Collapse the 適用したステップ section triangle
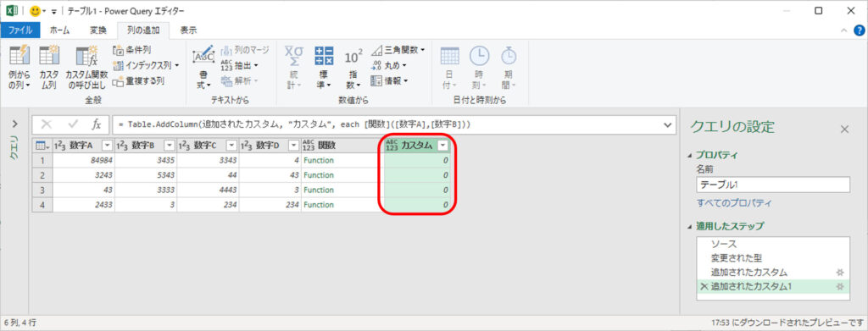This screenshot has width=868, height=331. [x=690, y=227]
